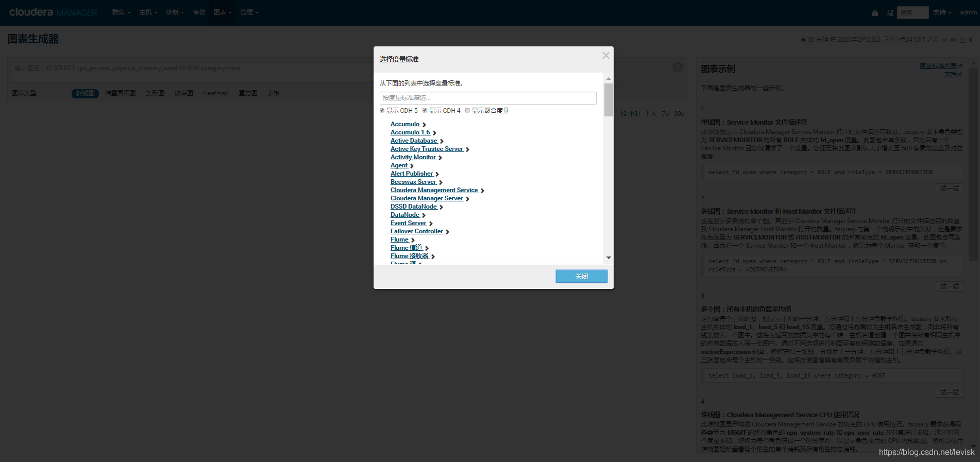Screen dimensions: 980x462
Task: Expand Cloudera Management Service chevron arrow
Action: (482, 191)
